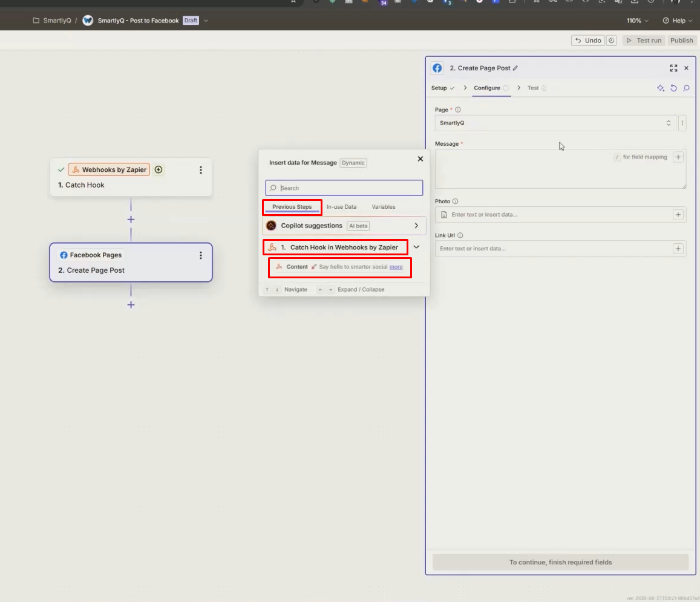Show info for the Photo field

(456, 201)
